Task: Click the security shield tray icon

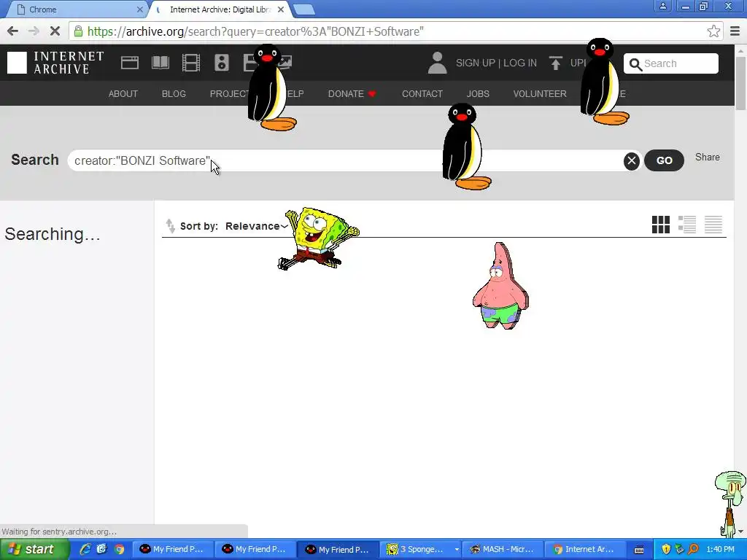Action: (666, 549)
